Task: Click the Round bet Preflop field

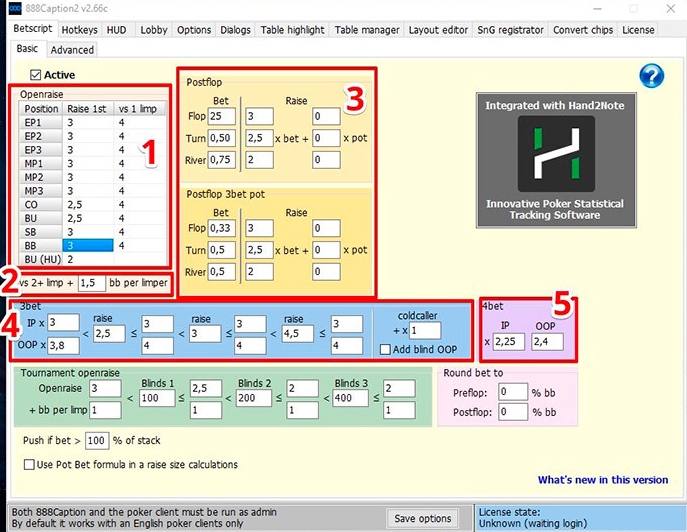Action: point(511,392)
